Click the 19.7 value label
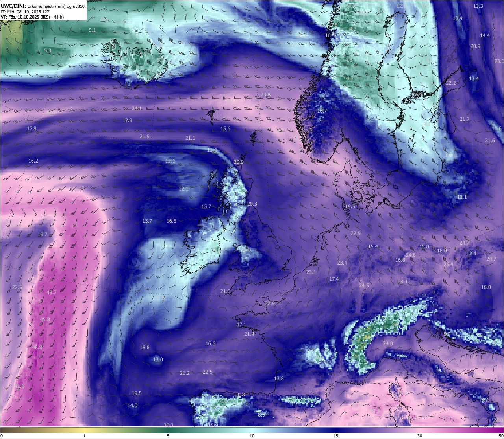 point(43,234)
